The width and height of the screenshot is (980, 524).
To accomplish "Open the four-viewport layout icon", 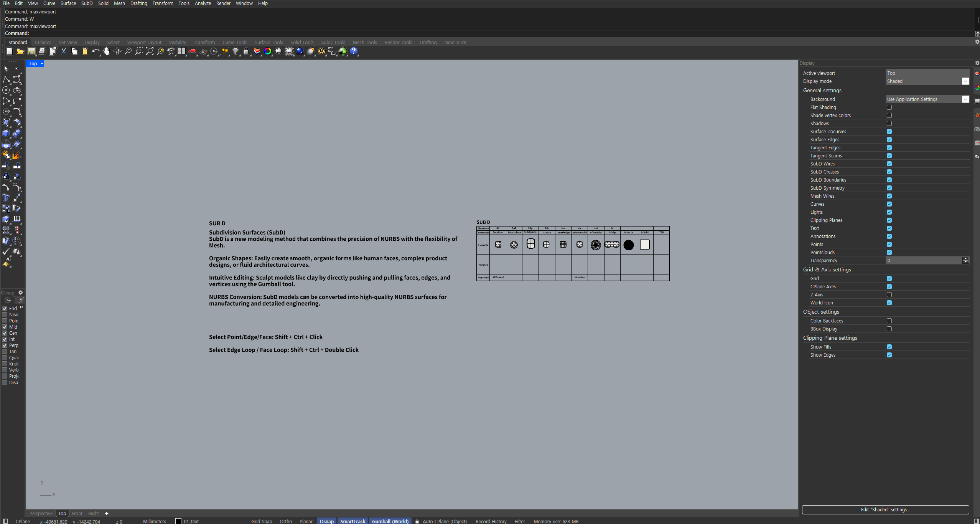I will click(x=181, y=51).
